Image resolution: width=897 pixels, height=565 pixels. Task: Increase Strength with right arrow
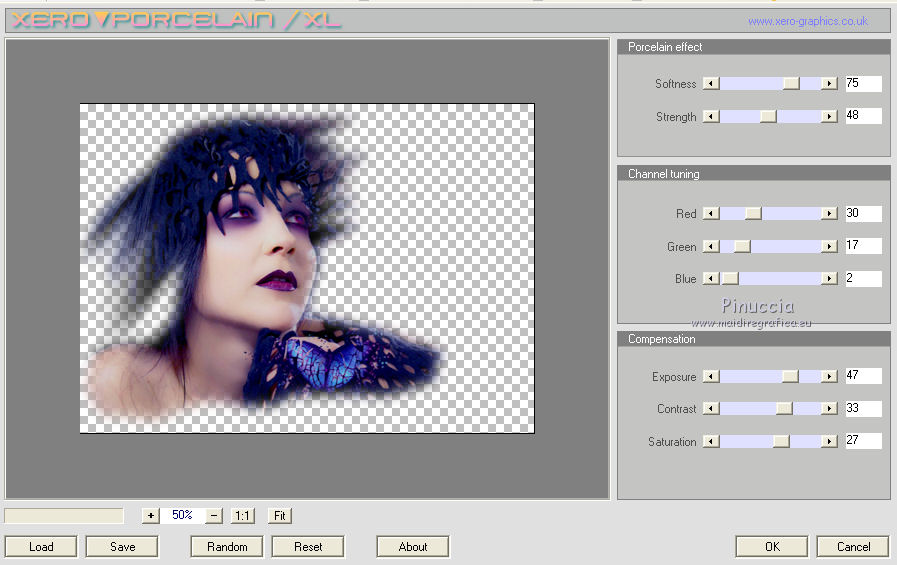[x=829, y=117]
